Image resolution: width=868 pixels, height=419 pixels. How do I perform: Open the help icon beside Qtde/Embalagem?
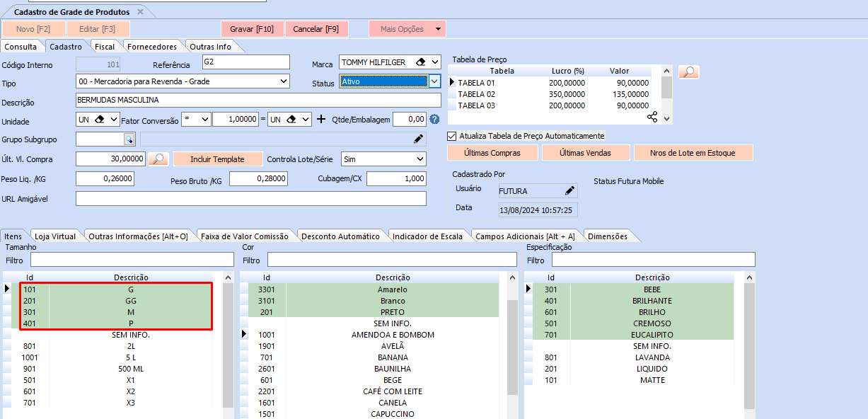point(434,120)
